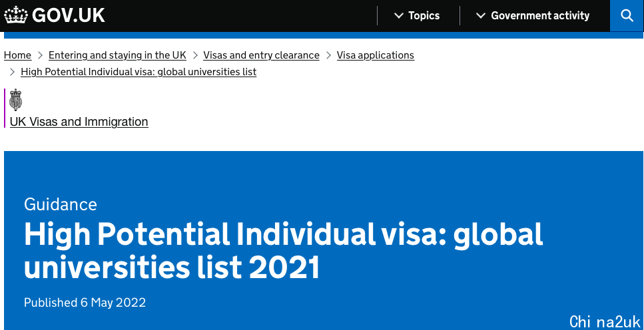The height and width of the screenshot is (330, 644).
Task: Visit the UK Visas and Immigration link
Action: point(79,122)
